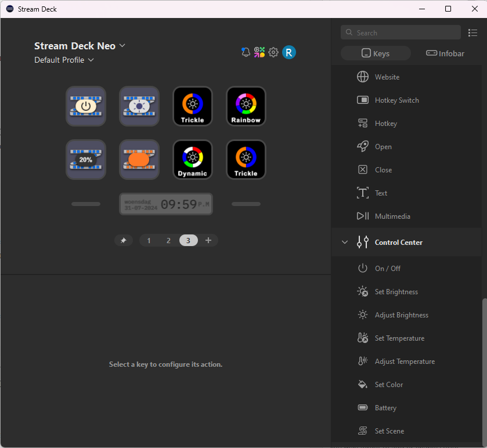Select the Battery action
The height and width of the screenshot is (448, 487).
pyautogui.click(x=406, y=408)
